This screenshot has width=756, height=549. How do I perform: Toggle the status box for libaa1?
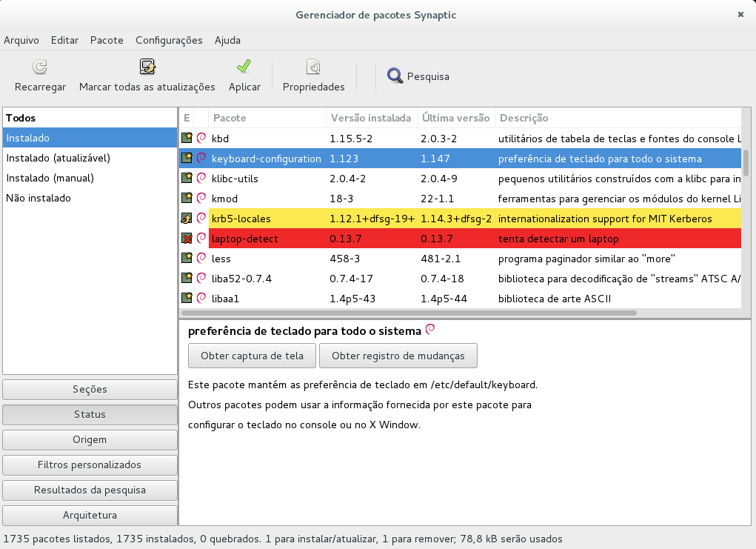[x=187, y=299]
